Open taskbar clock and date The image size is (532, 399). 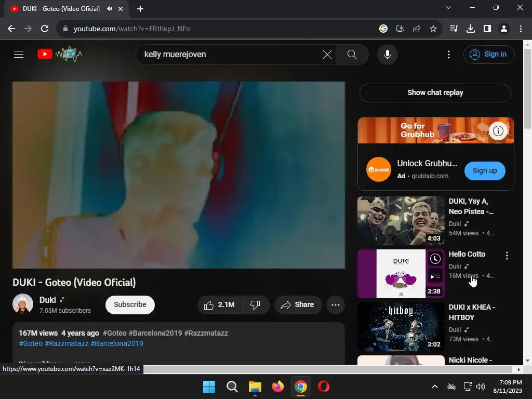coord(508,387)
